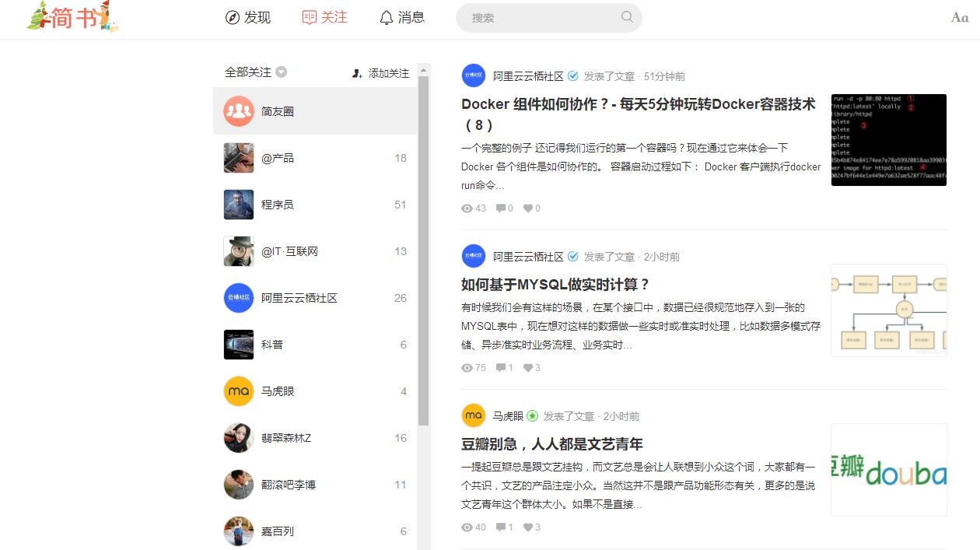Open the Aa font settings

coord(960,17)
